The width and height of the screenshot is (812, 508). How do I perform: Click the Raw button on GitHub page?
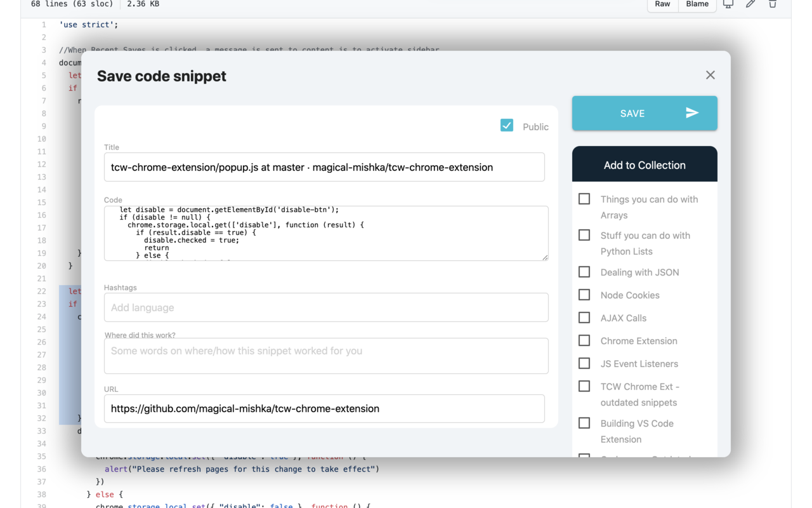tap(662, 4)
